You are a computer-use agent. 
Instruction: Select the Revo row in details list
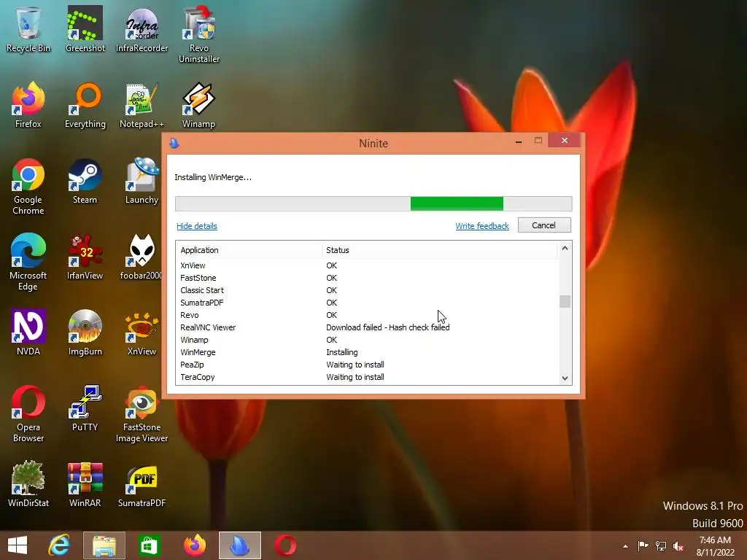[367, 315]
